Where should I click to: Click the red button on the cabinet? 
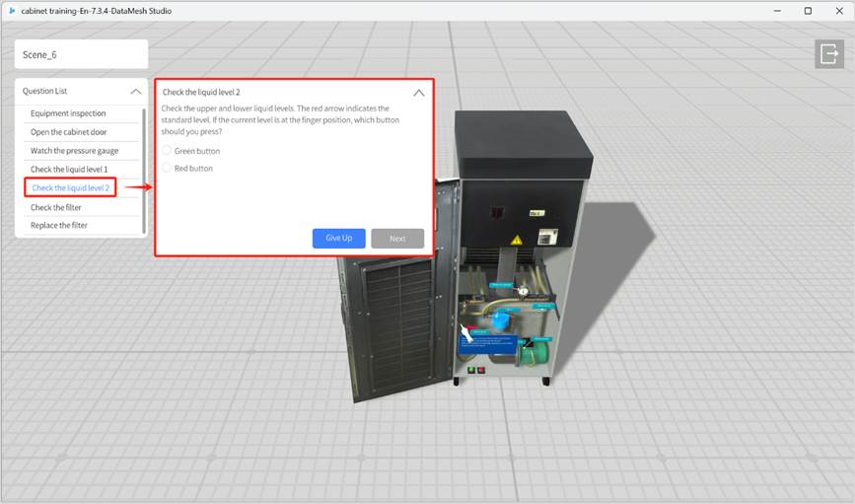[x=481, y=370]
